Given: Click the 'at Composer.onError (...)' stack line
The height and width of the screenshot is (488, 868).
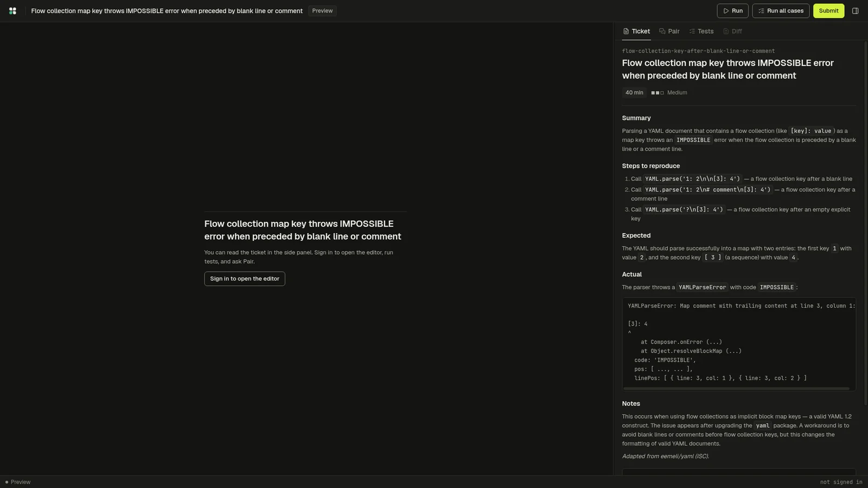Looking at the screenshot, I should pyautogui.click(x=681, y=342).
